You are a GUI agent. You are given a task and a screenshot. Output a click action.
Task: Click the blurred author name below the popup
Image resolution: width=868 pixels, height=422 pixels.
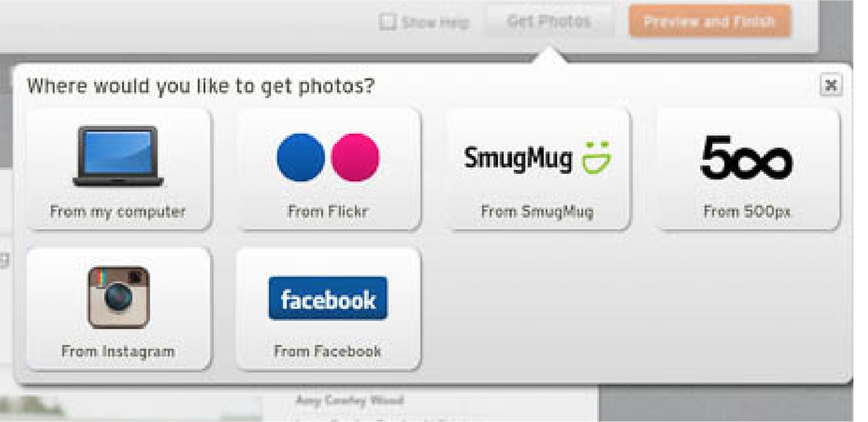pyautogui.click(x=350, y=401)
